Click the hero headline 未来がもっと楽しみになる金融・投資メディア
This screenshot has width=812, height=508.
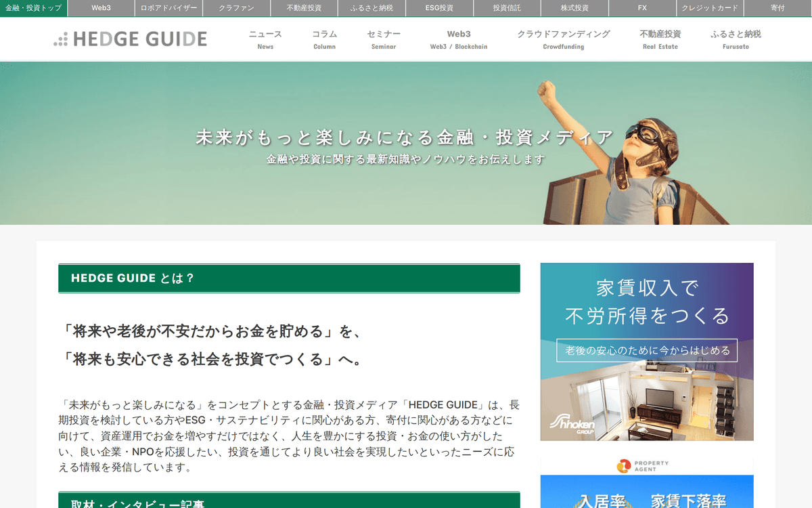pyautogui.click(x=405, y=137)
